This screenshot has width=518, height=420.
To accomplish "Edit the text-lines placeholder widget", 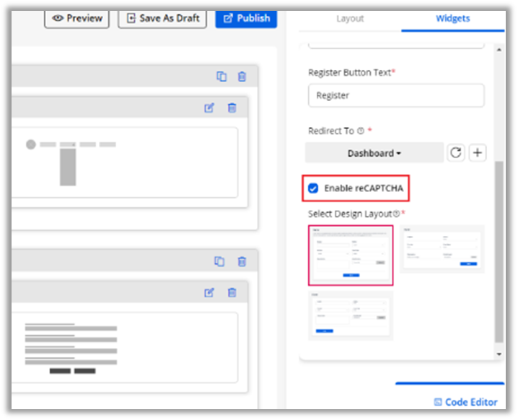I will pos(209,292).
